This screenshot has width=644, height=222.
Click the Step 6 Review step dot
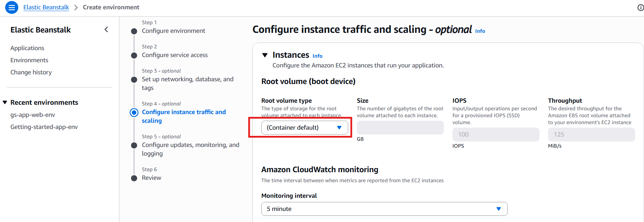134,178
